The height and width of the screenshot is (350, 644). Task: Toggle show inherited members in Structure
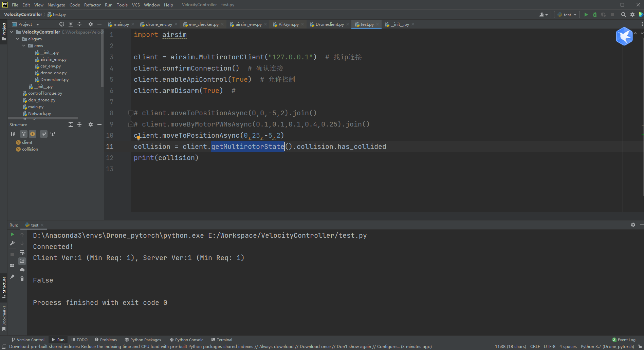[23, 134]
